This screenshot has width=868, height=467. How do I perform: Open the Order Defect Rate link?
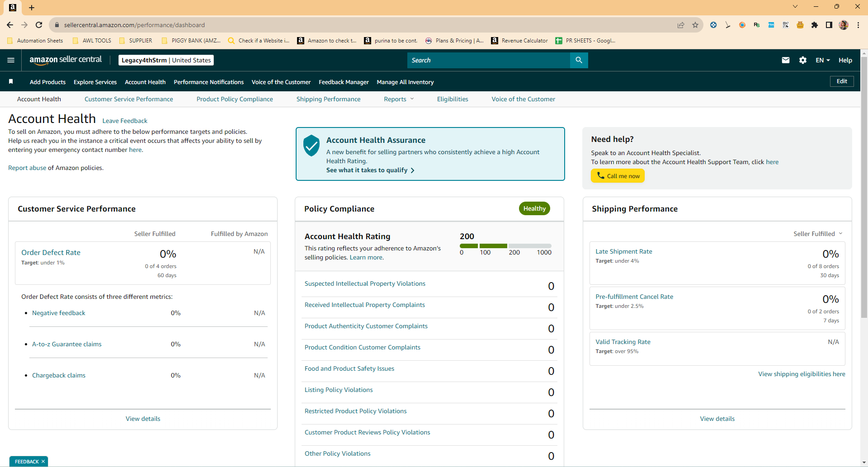coord(51,252)
